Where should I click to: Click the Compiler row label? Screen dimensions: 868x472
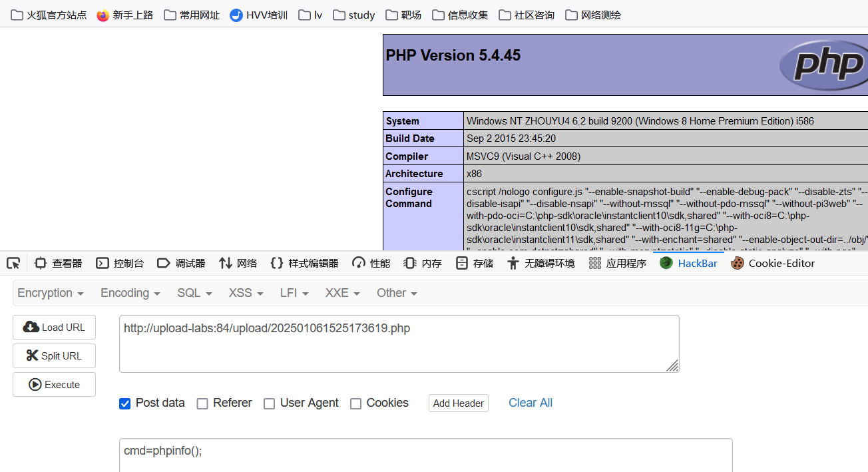coord(407,156)
